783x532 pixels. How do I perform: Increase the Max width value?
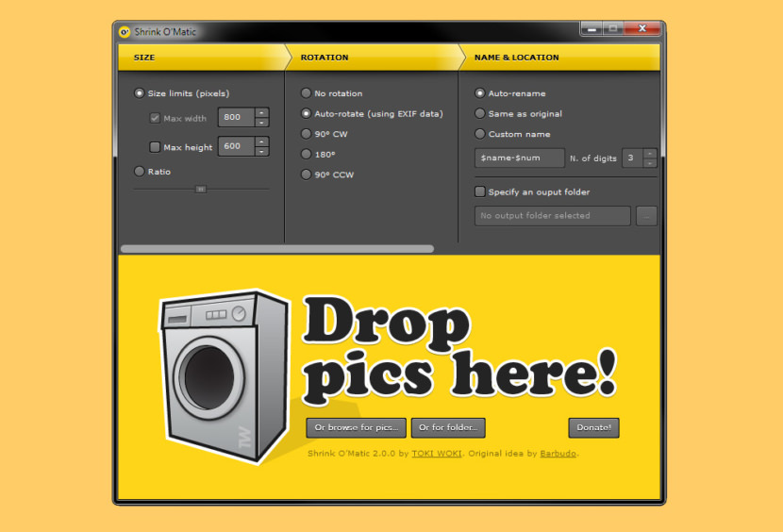point(261,113)
